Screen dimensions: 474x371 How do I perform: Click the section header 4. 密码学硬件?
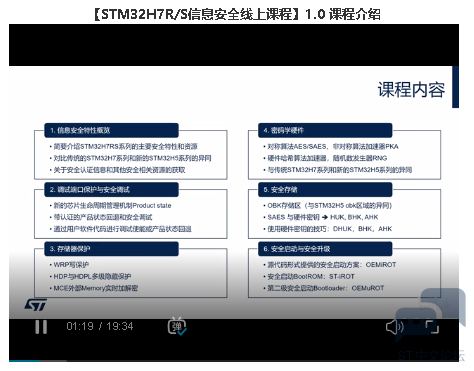tap(325, 130)
